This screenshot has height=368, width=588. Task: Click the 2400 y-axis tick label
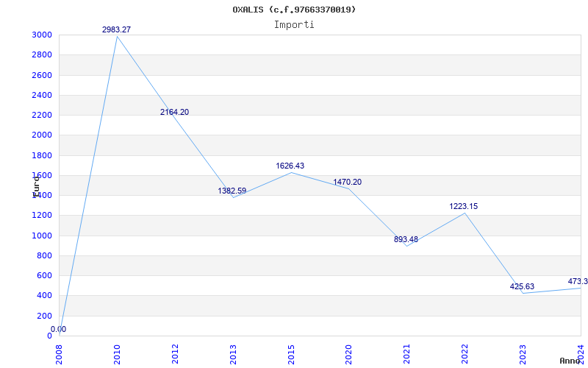(x=43, y=96)
